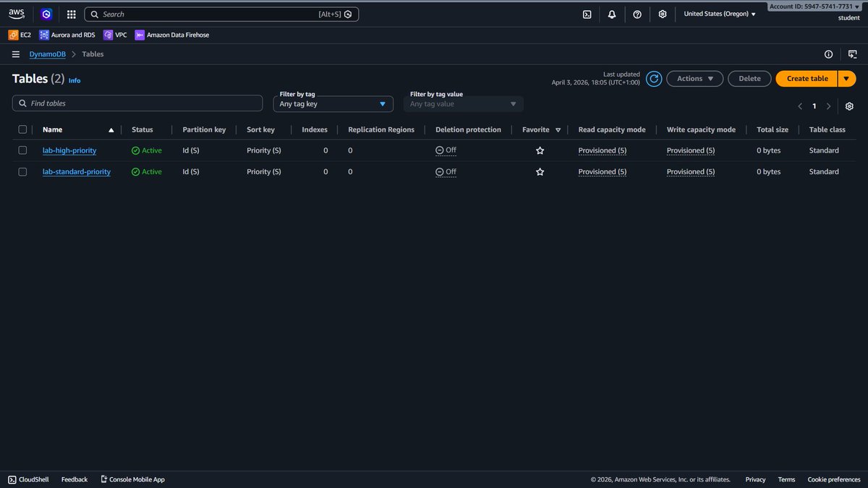Open the purple icon beside the AWS logo
Screen dimensions: 868x488
click(x=46, y=14)
